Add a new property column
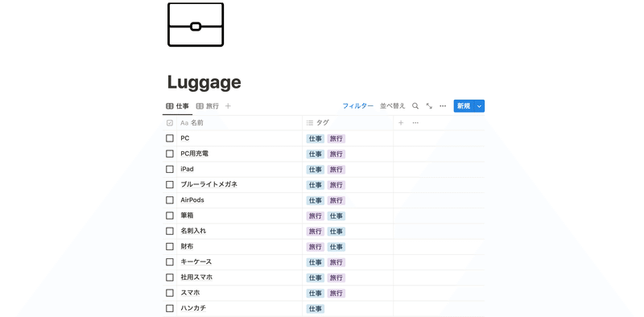Screen dimensions: 644x317 click(401, 123)
